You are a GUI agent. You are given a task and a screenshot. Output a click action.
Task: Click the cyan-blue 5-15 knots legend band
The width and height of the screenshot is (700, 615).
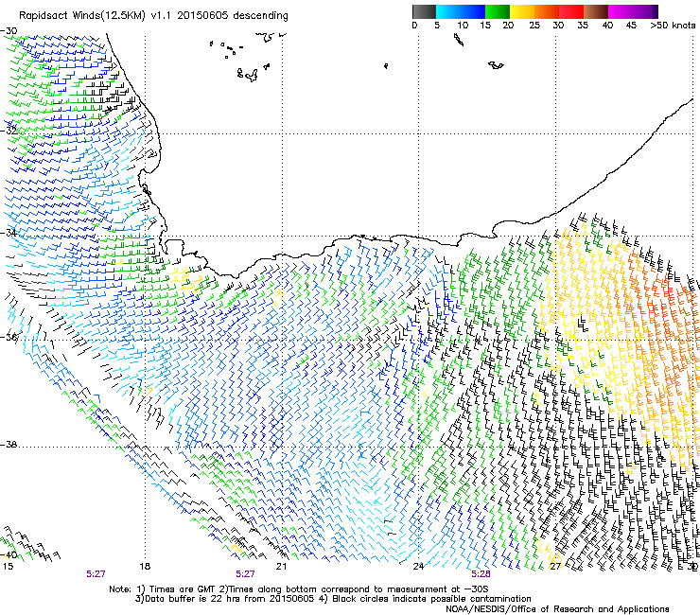coord(461,11)
